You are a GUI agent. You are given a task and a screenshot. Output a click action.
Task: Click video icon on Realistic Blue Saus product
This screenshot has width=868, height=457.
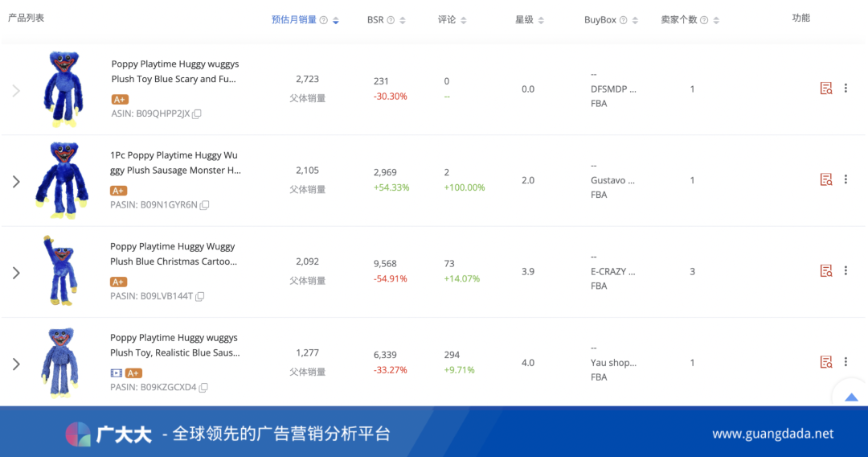(117, 373)
